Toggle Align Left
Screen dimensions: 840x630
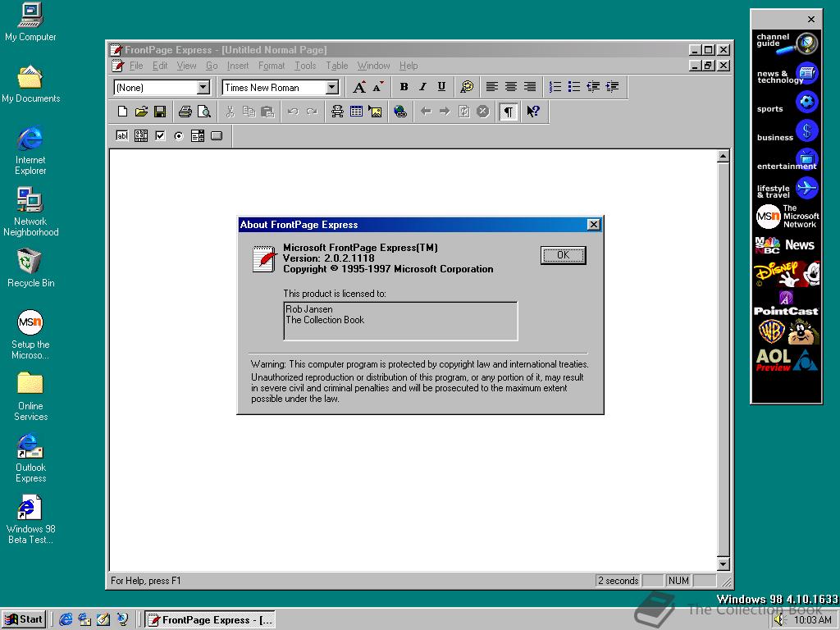(x=492, y=87)
